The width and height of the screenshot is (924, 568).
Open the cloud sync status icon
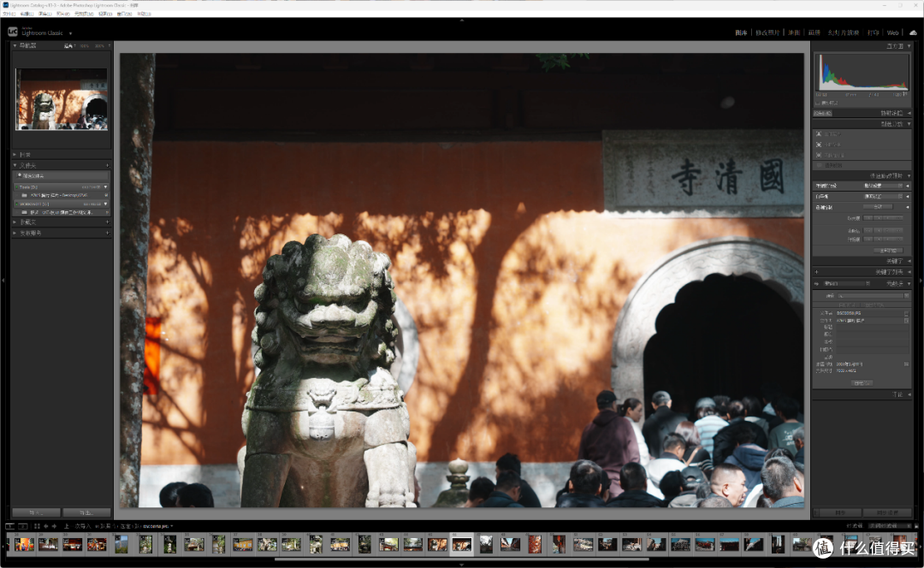pos(913,33)
